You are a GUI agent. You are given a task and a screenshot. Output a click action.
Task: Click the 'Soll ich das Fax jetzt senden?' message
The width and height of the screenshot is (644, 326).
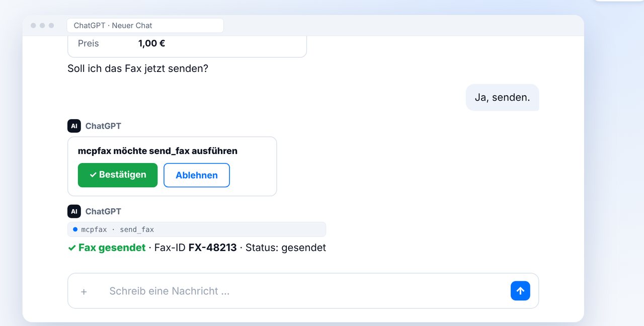(x=138, y=68)
